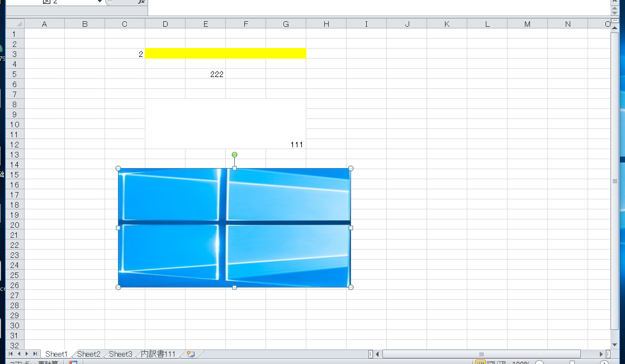This screenshot has width=625, height=364.
Task: Switch to Page Break Preview view
Action: pyautogui.click(x=501, y=362)
